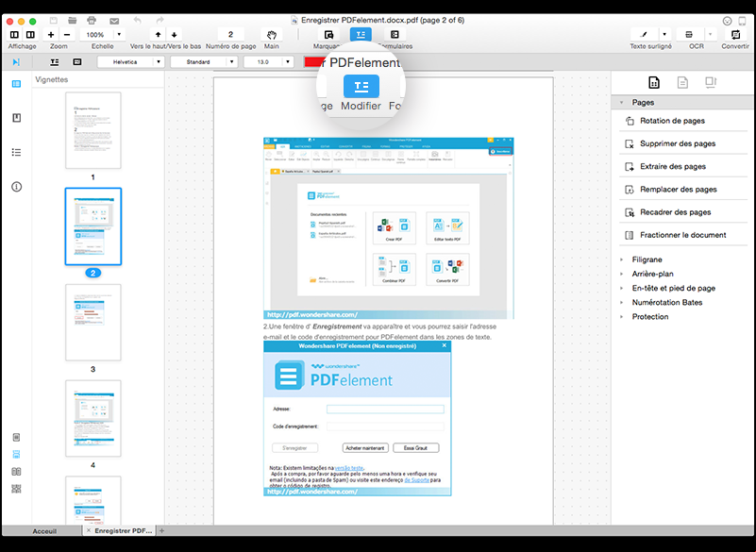Click the Convertir icon
Viewport: 756px width, 552px height.
(735, 34)
